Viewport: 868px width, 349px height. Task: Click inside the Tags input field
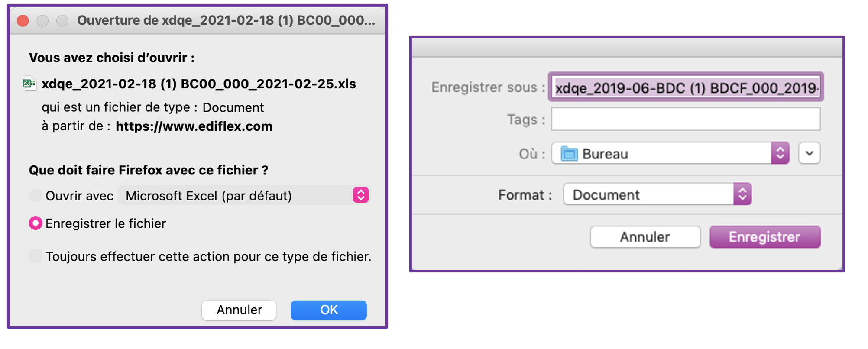(684, 120)
